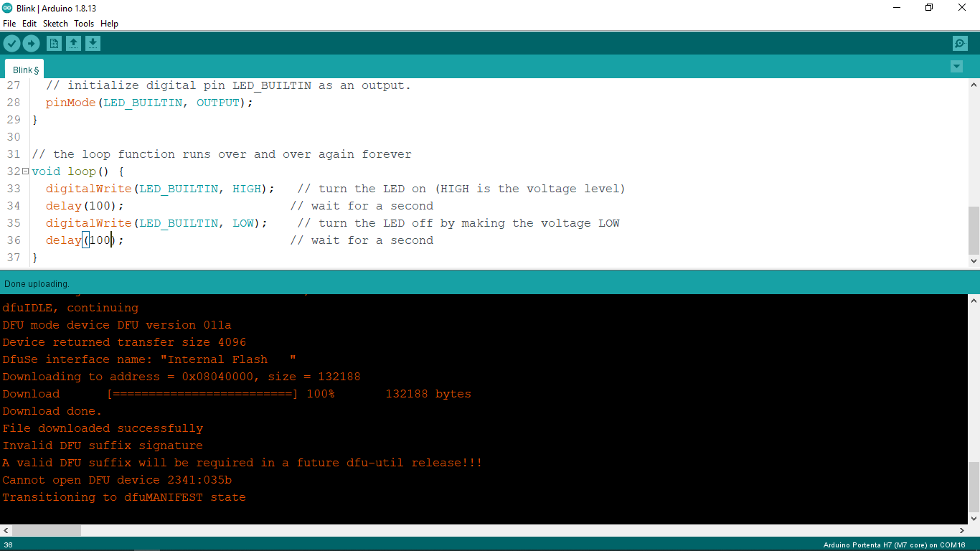Click console line 'Device returned transfer size 4096'

coord(124,342)
